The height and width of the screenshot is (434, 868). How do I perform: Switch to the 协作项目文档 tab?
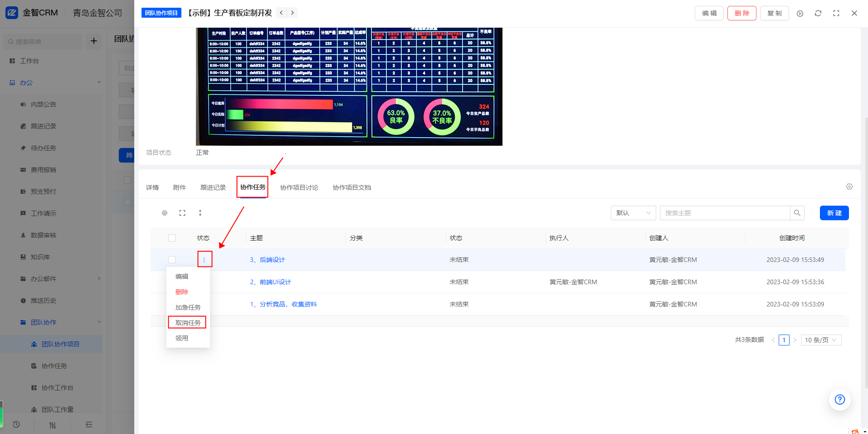[352, 187]
